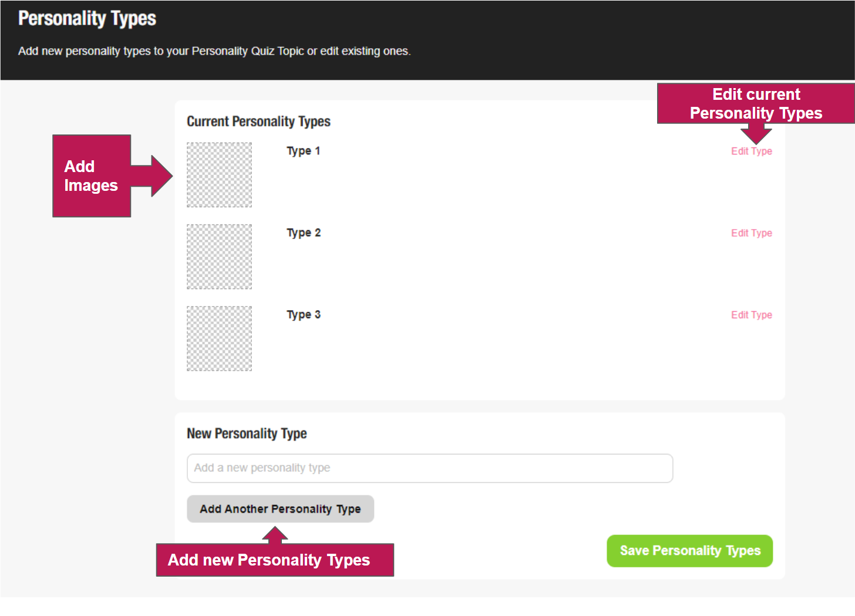This screenshot has height=616, width=855.
Task: Click the New Personality Type heading
Action: click(x=247, y=433)
